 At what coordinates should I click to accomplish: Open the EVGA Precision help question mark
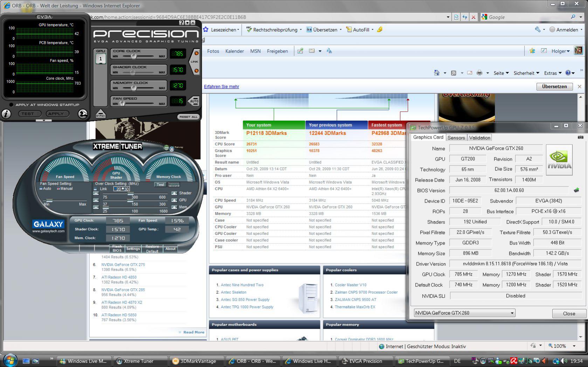tap(181, 23)
